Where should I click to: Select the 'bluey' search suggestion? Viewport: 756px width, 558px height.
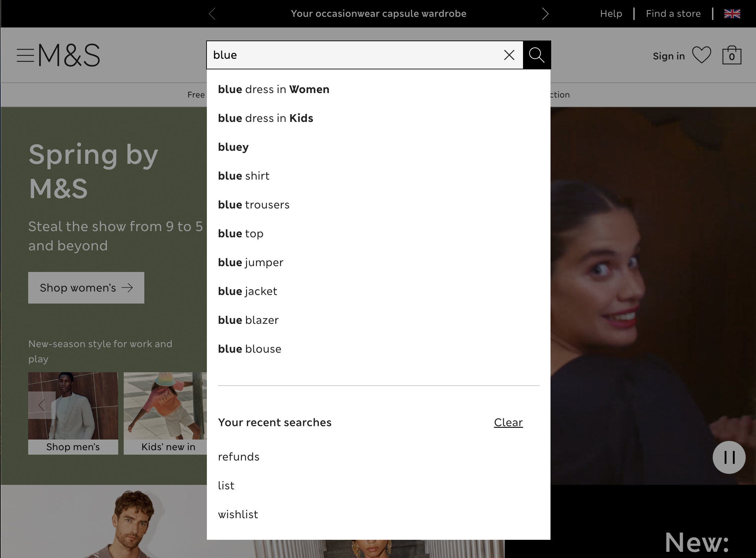(233, 147)
